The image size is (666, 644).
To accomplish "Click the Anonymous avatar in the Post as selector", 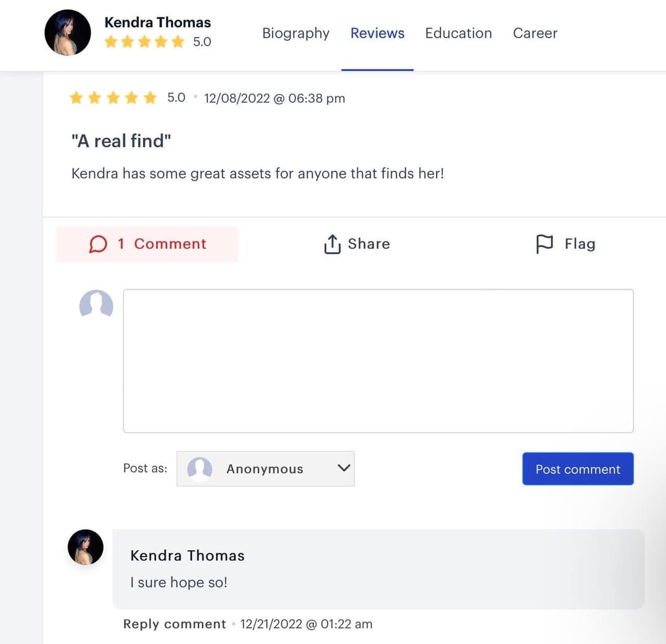I will click(199, 469).
